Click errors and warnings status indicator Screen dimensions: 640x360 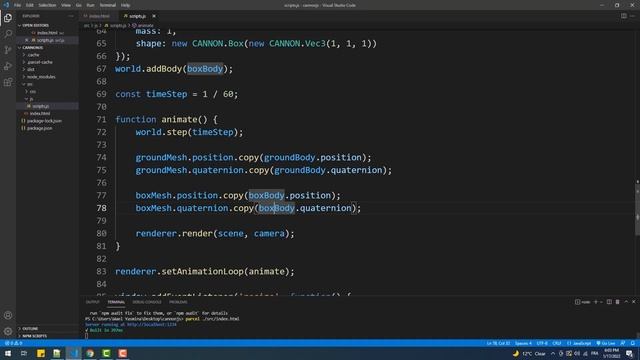(13, 343)
